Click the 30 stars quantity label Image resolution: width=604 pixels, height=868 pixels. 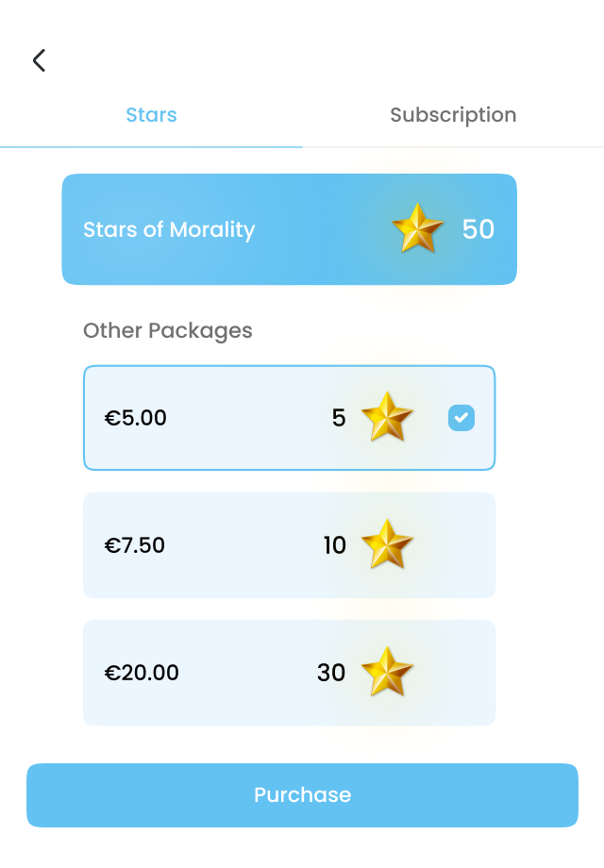[331, 673]
